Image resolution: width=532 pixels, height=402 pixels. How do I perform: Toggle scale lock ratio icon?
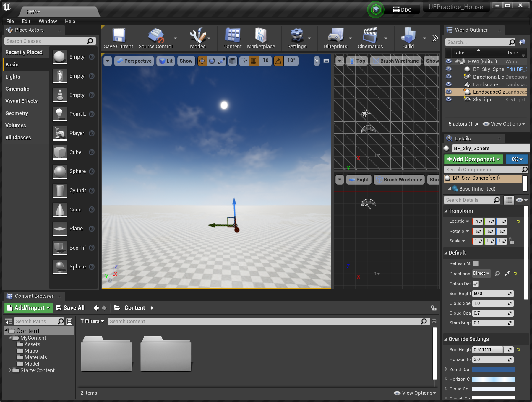pyautogui.click(x=512, y=241)
